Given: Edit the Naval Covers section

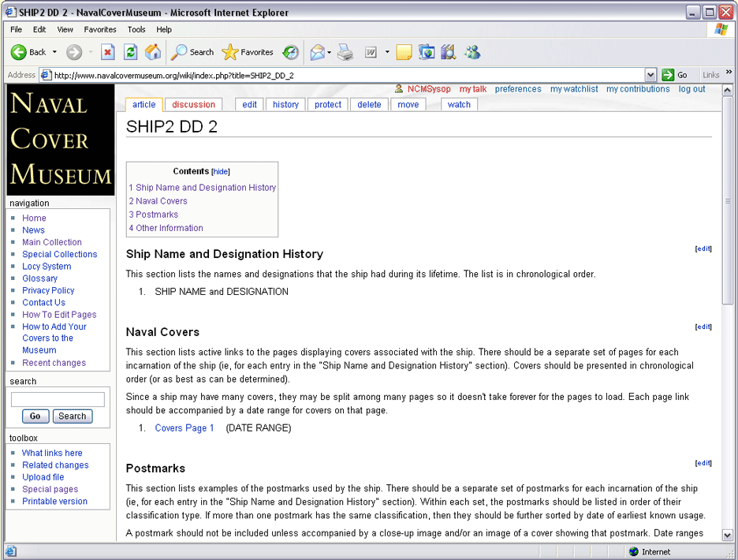Looking at the screenshot, I should point(703,327).
